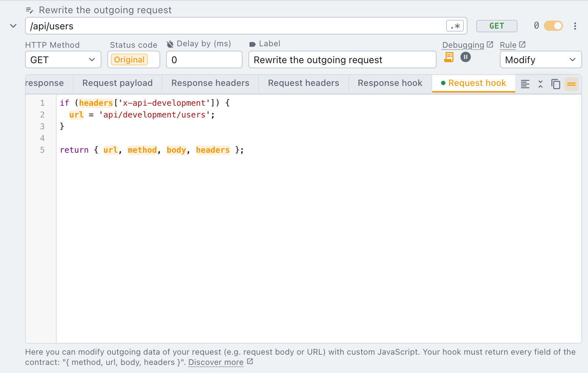Focus the Delay by (ms) input

204,59
